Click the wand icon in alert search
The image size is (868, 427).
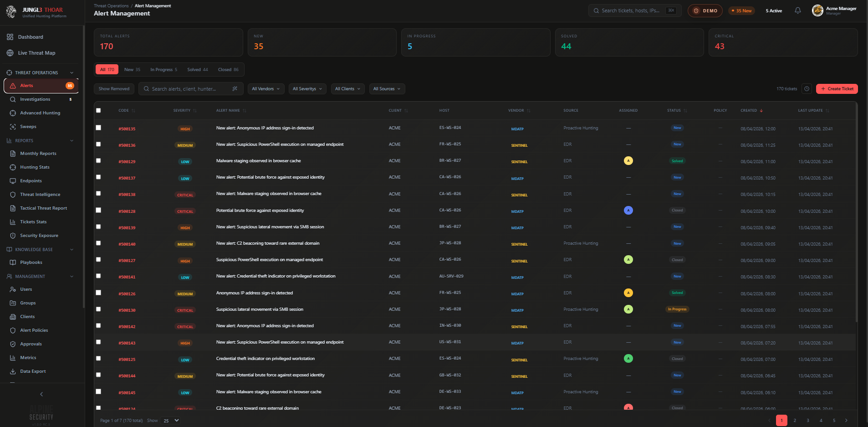pyautogui.click(x=235, y=89)
